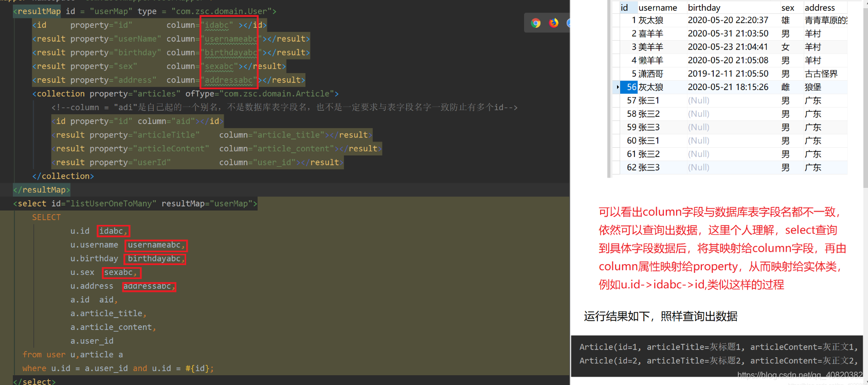
Task: Click username 张三3 in row 59
Action: (649, 127)
